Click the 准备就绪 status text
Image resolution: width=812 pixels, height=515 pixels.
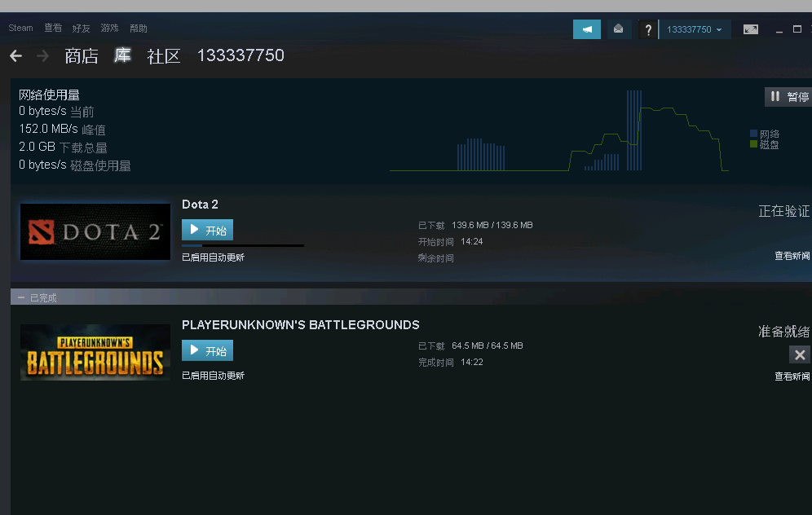[x=784, y=332]
